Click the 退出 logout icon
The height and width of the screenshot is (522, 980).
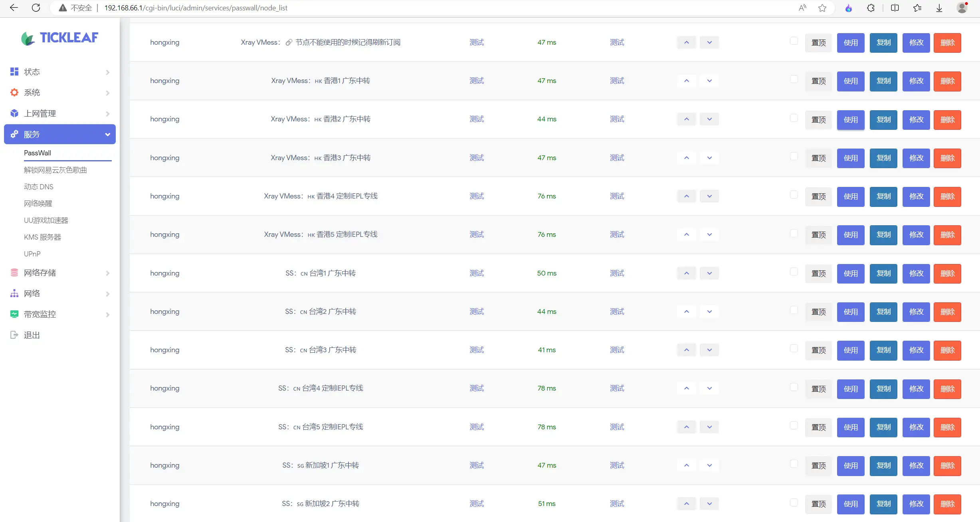(x=14, y=335)
